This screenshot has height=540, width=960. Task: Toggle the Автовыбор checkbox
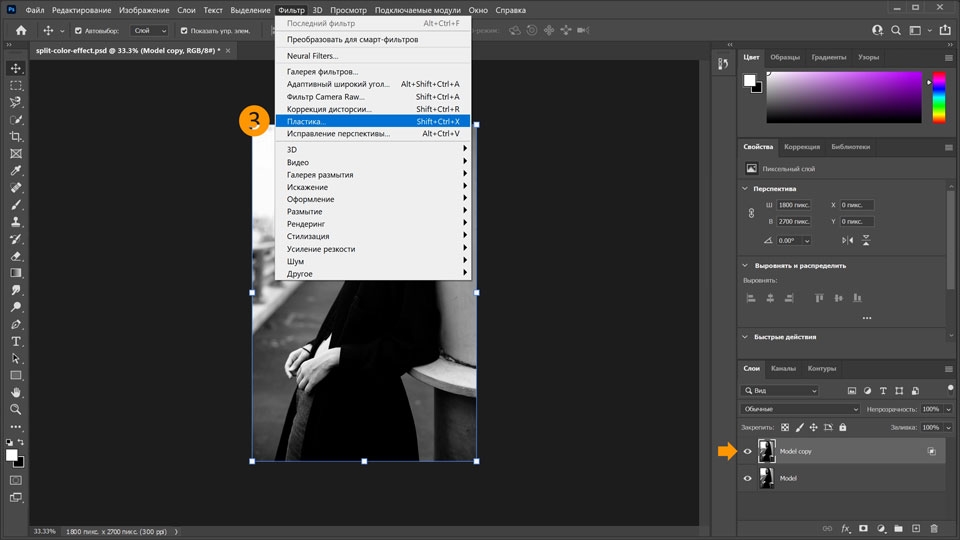pos(78,31)
